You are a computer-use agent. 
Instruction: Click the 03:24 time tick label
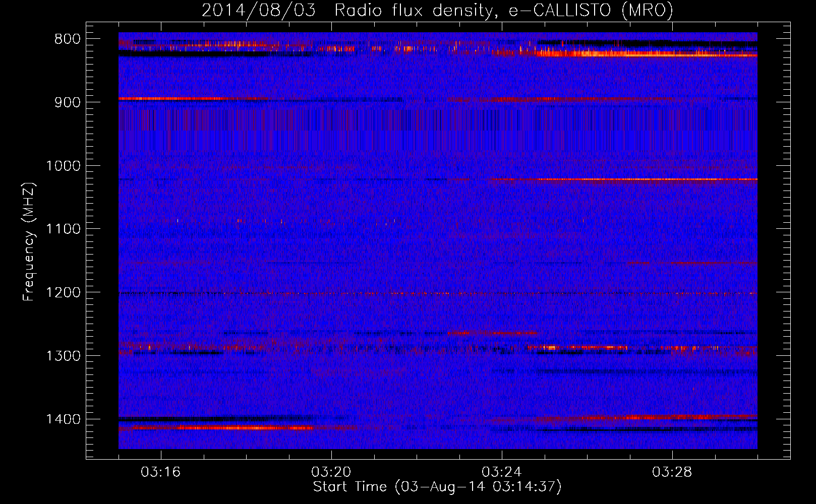click(502, 472)
